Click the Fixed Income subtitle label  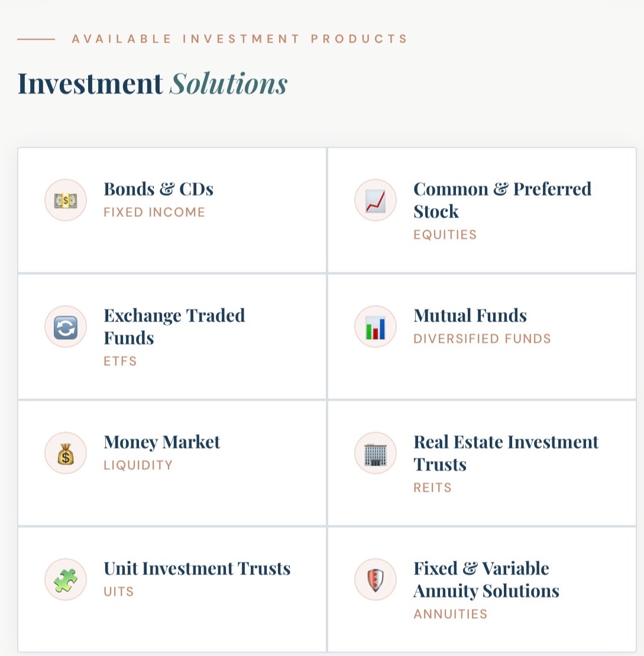coord(154,213)
